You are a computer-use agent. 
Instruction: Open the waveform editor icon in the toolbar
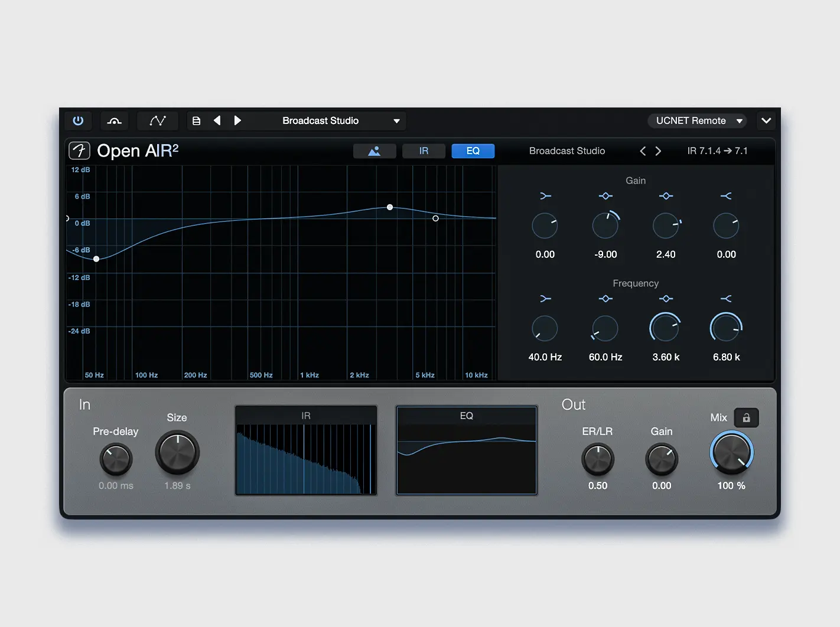tap(158, 120)
